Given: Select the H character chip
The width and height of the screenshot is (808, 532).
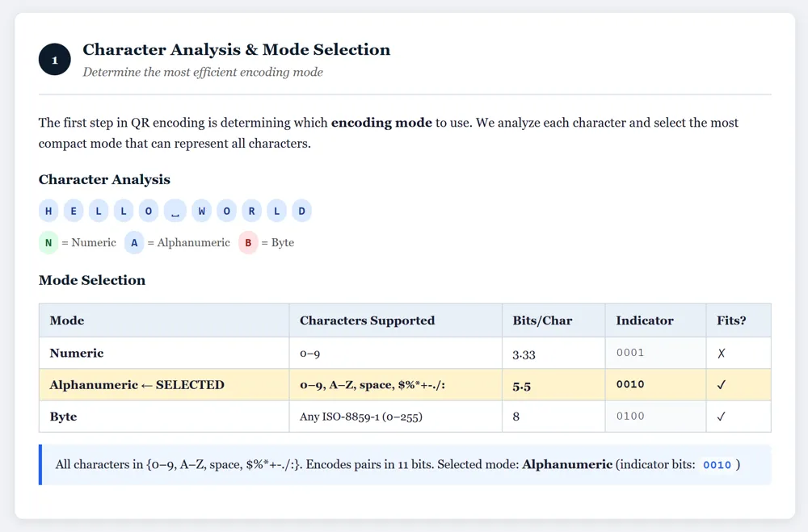Looking at the screenshot, I should click(x=48, y=212).
